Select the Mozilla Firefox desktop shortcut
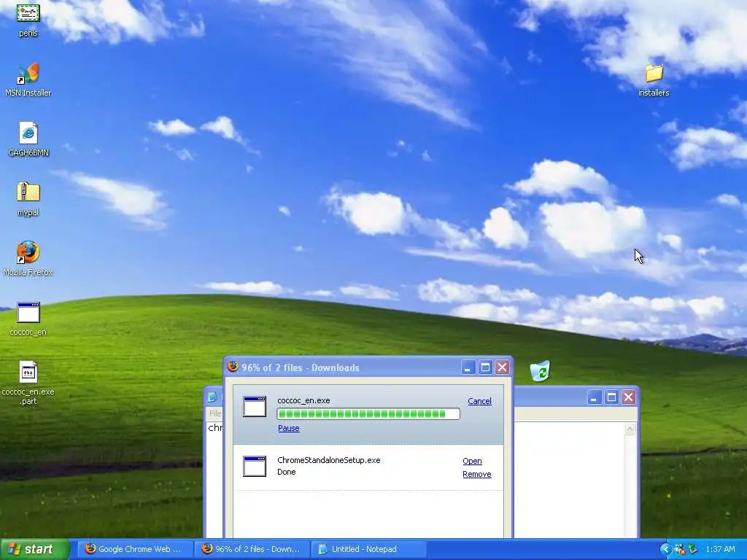This screenshot has height=560, width=747. pos(28,259)
